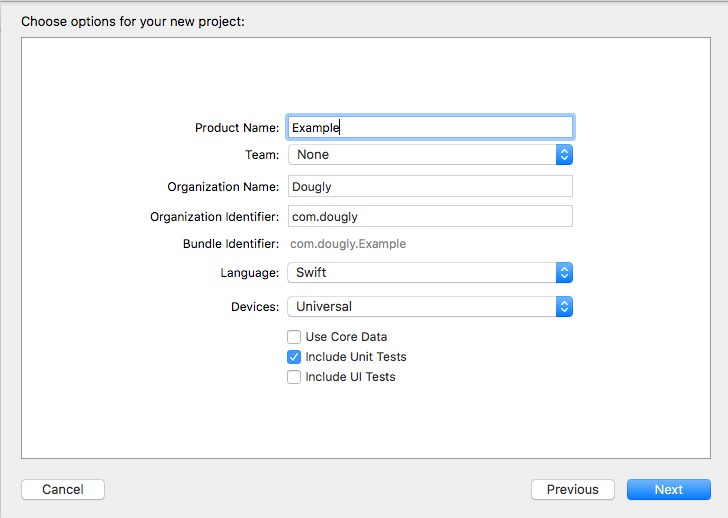Click the Devices popup arrow icon
This screenshot has height=518, width=728.
coord(564,306)
